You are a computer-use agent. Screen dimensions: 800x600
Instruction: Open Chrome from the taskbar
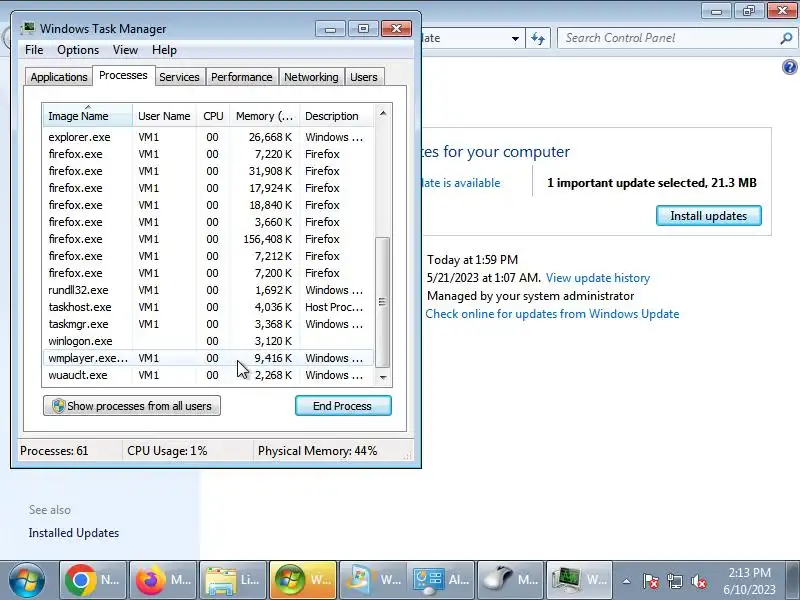(93, 580)
